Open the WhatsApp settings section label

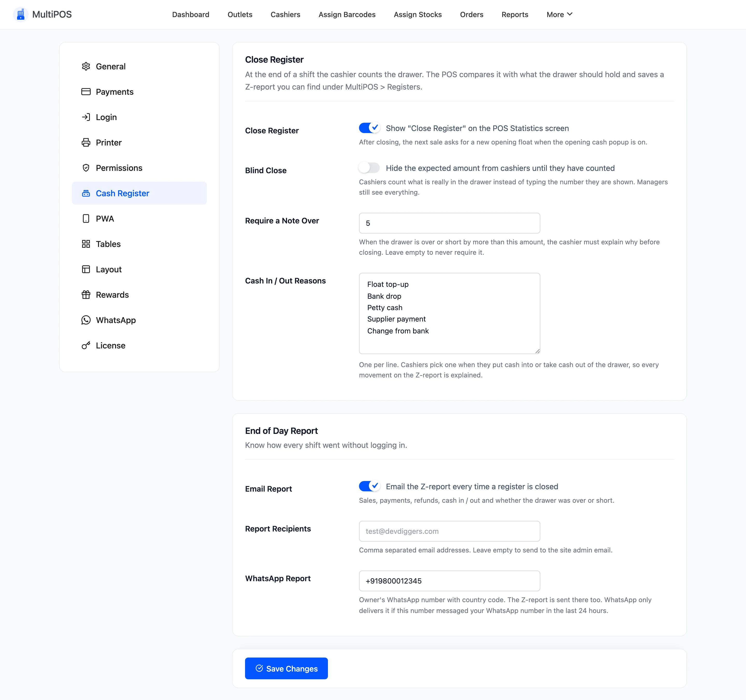pyautogui.click(x=116, y=320)
